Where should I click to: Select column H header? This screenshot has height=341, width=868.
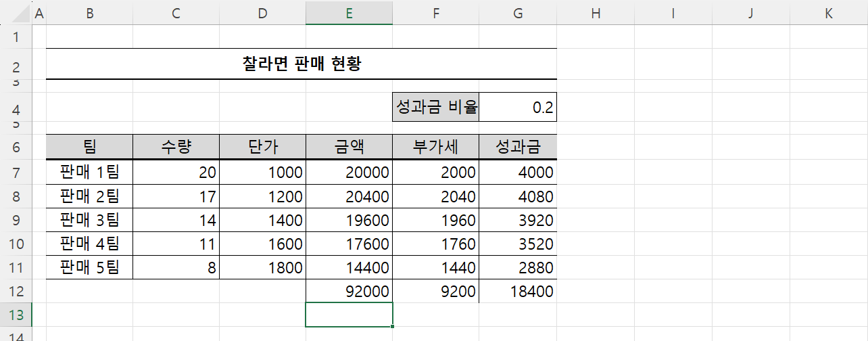(x=596, y=13)
